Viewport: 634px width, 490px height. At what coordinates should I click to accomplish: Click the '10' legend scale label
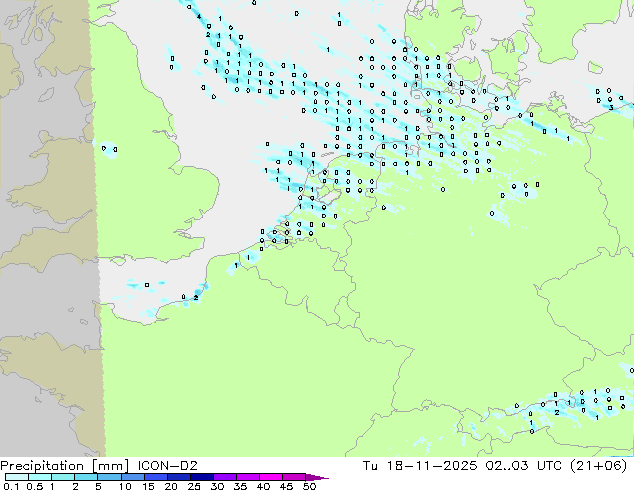click(x=125, y=486)
